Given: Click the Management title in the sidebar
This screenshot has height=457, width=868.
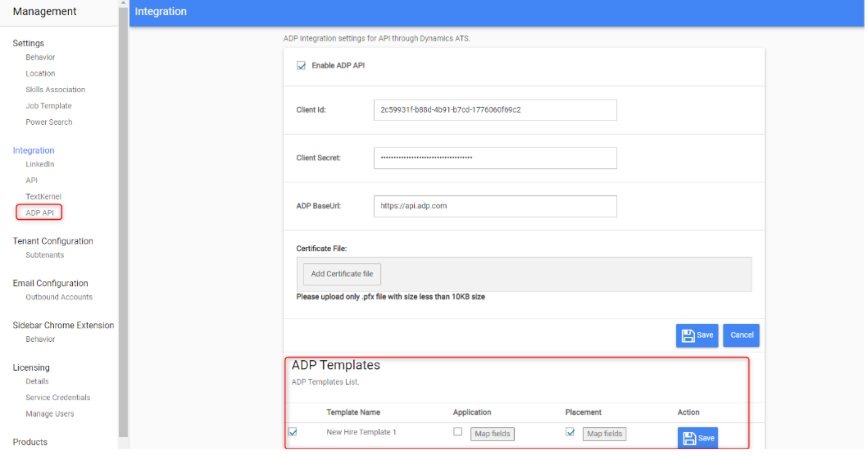Looking at the screenshot, I should [44, 11].
